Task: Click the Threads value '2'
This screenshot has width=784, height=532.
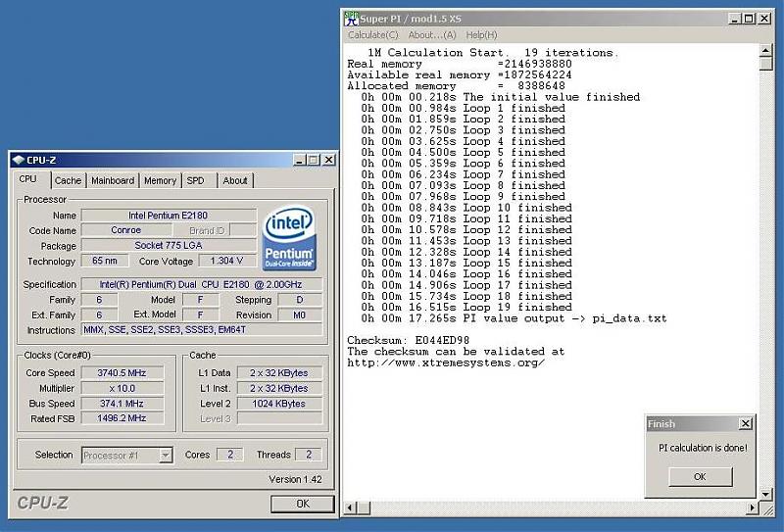Action: [309, 455]
